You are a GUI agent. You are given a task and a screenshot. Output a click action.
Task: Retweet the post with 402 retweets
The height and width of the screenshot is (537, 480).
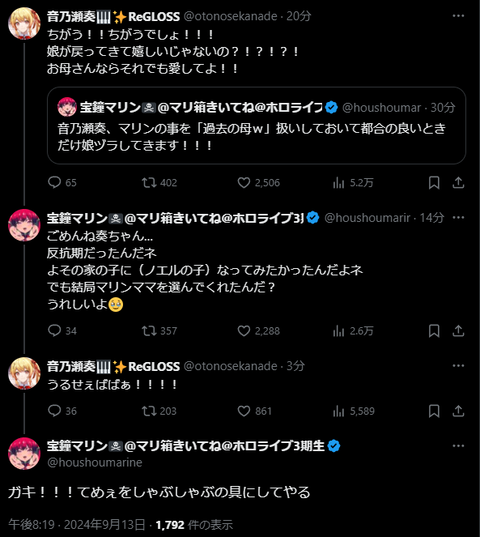159,183
